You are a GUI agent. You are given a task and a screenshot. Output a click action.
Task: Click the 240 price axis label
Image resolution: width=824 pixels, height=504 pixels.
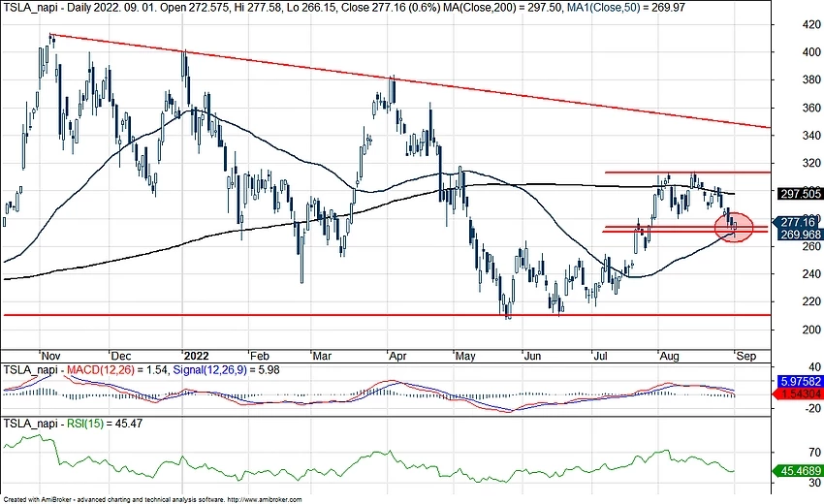(811, 274)
